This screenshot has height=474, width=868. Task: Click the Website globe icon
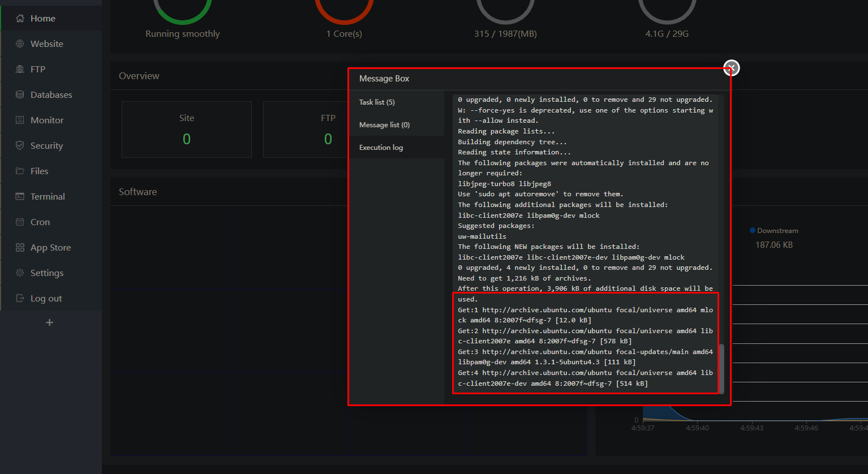coord(20,44)
